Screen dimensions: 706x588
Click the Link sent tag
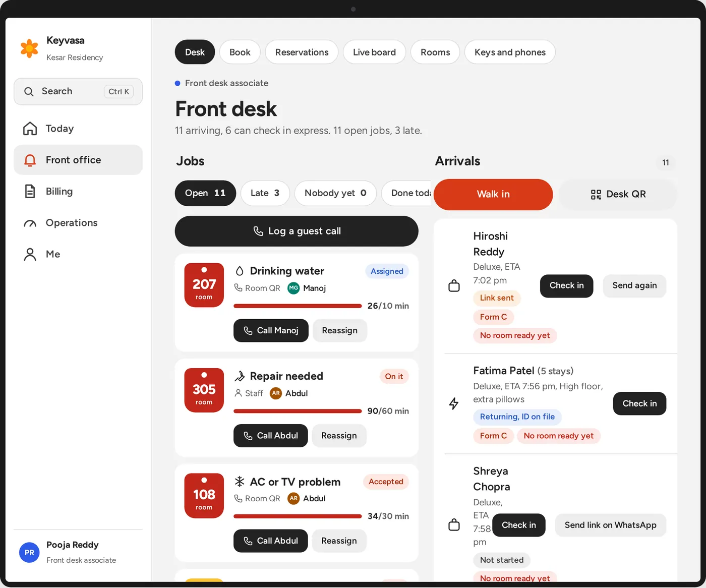(497, 298)
